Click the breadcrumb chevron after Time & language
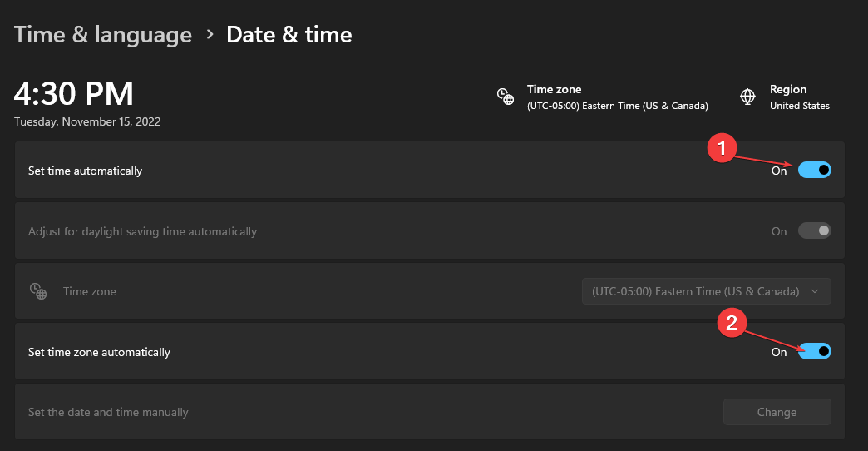Screen dimensions: 868x451 point(210,35)
